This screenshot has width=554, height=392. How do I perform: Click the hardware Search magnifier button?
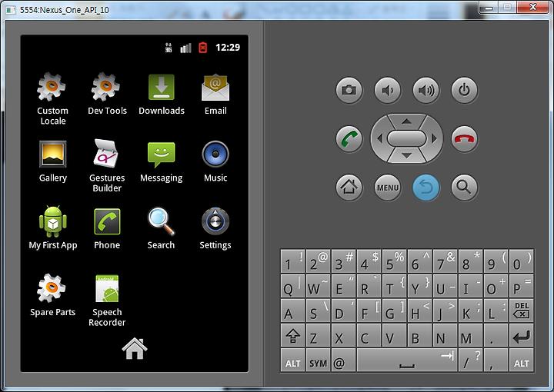465,188
